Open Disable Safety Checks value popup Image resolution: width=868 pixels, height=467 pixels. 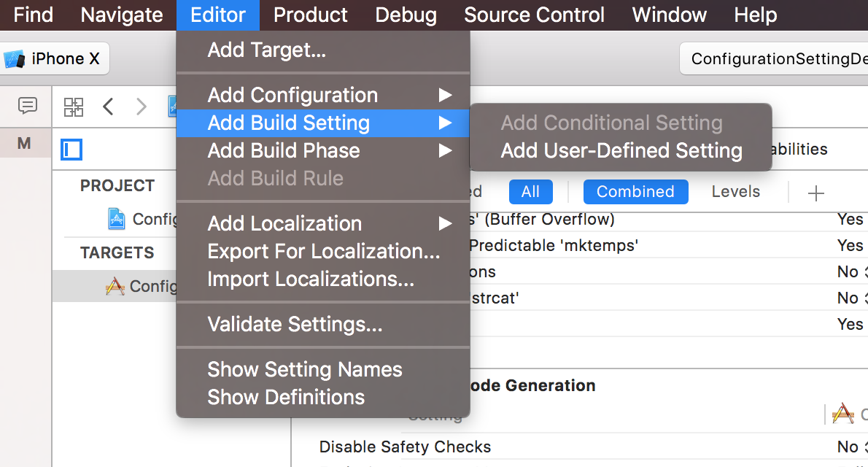pyautogui.click(x=851, y=447)
